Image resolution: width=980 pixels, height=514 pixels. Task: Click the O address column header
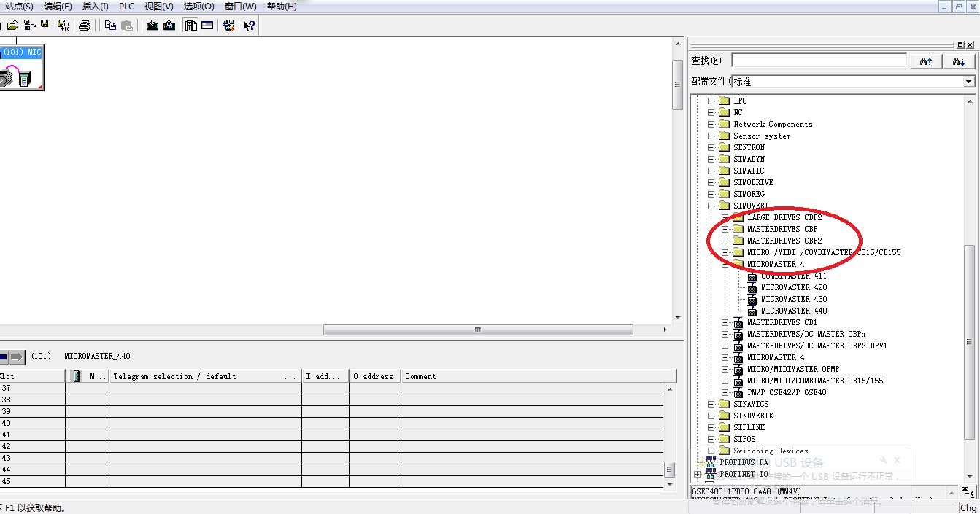tap(375, 376)
